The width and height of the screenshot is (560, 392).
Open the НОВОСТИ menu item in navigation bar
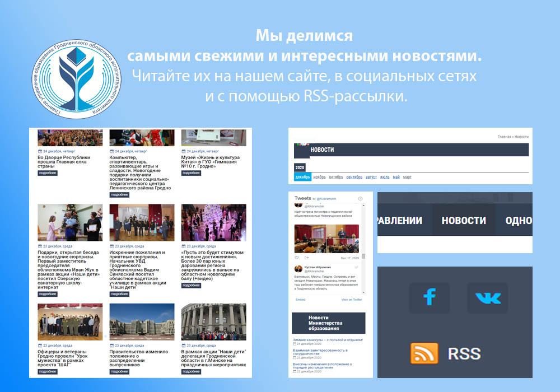pos(464,221)
